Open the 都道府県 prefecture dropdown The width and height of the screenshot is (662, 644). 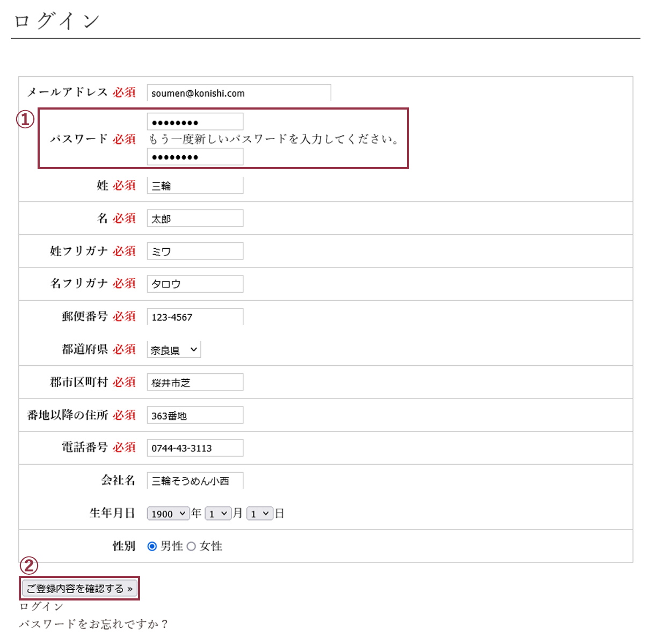(x=174, y=350)
